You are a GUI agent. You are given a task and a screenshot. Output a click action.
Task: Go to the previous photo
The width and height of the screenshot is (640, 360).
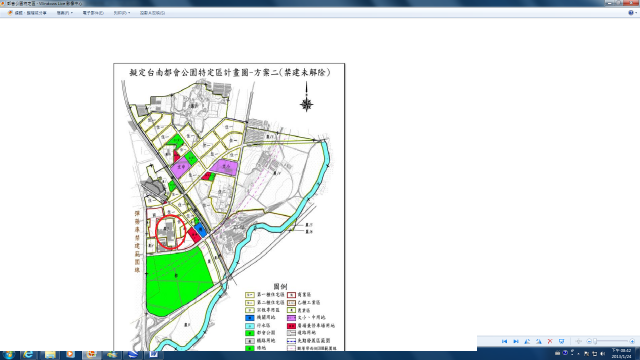504,341
